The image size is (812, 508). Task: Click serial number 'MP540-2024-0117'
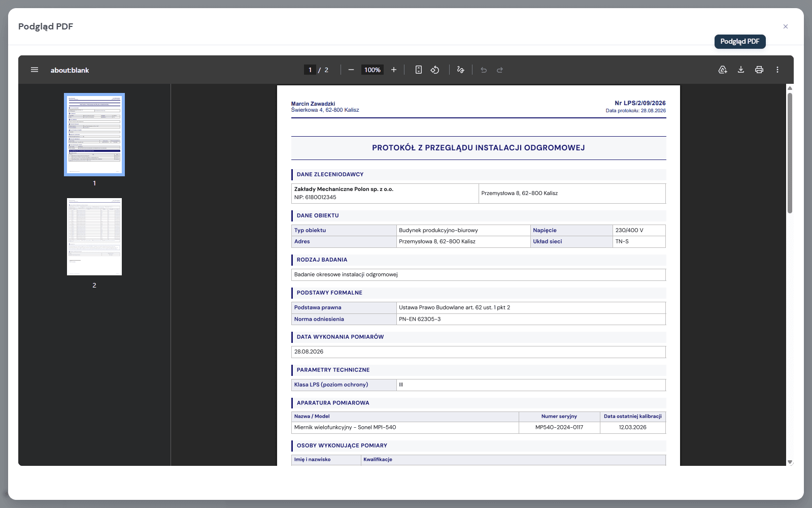[x=559, y=427]
